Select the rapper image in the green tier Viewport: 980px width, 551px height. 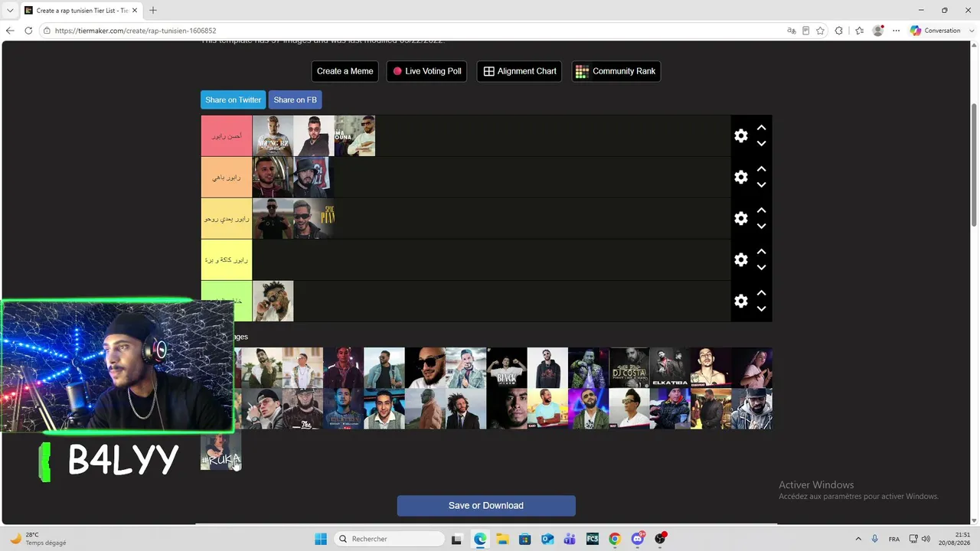click(273, 301)
